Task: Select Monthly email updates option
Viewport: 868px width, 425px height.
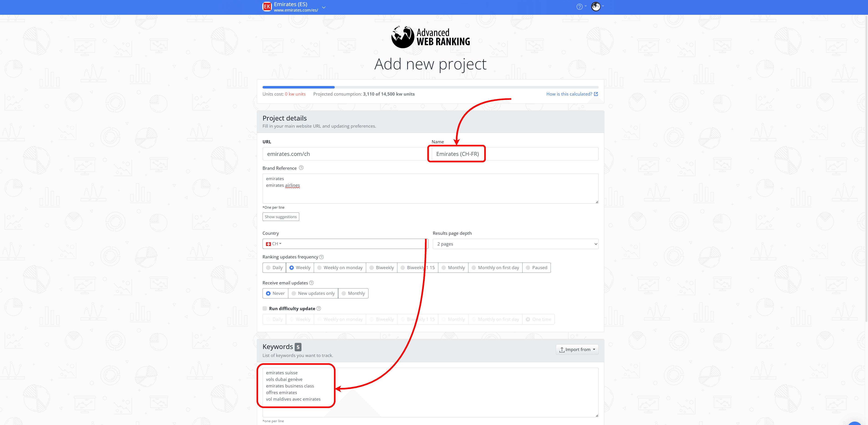Action: point(353,293)
